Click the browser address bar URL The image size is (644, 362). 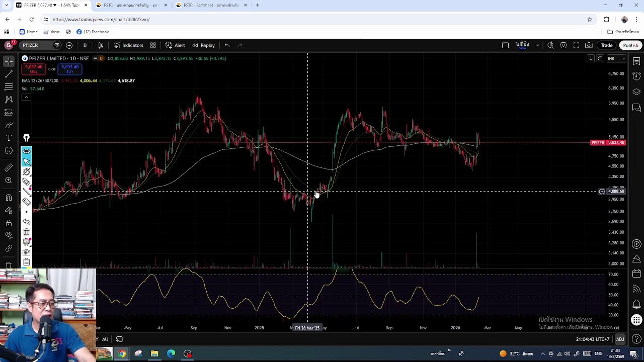101,19
